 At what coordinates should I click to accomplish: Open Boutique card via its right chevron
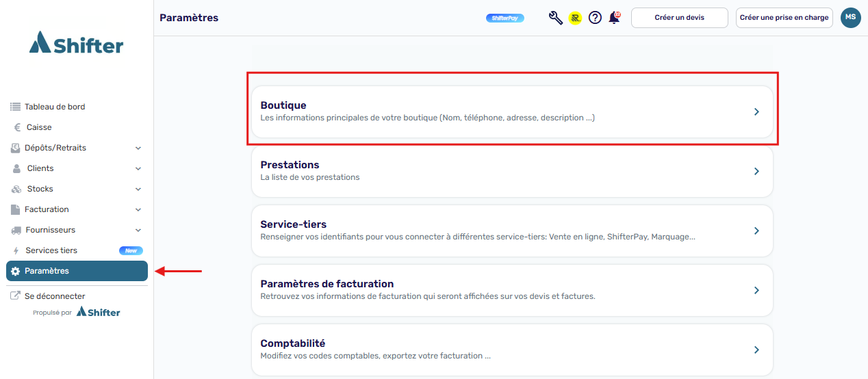(756, 112)
